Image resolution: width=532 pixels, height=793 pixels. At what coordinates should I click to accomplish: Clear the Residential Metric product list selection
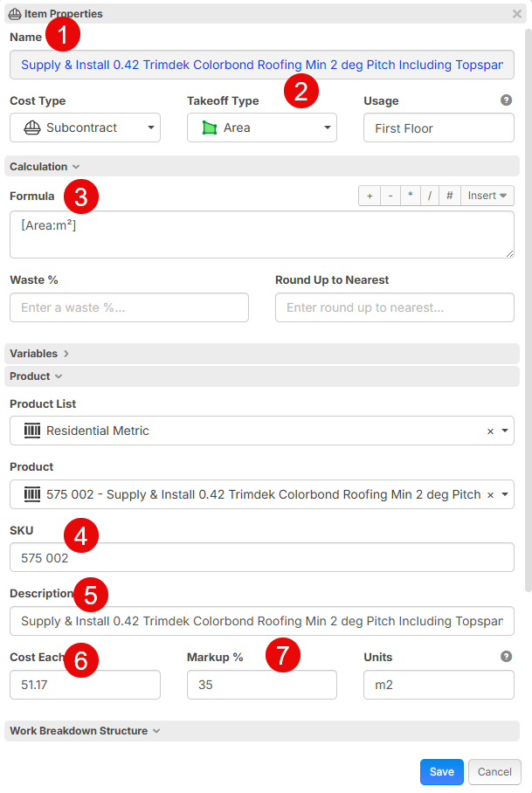tap(490, 431)
